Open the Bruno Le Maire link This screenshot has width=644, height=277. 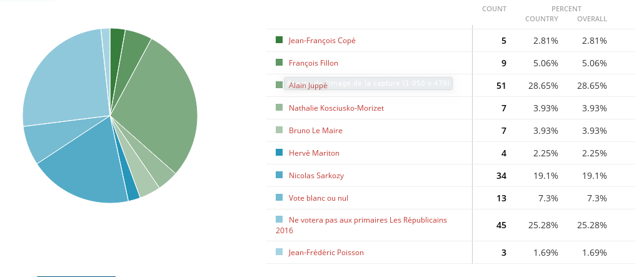(315, 131)
